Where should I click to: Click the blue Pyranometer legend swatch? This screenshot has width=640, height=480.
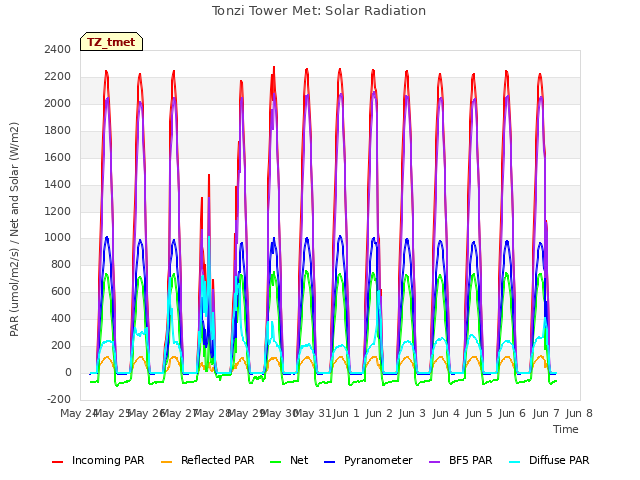[329, 462]
